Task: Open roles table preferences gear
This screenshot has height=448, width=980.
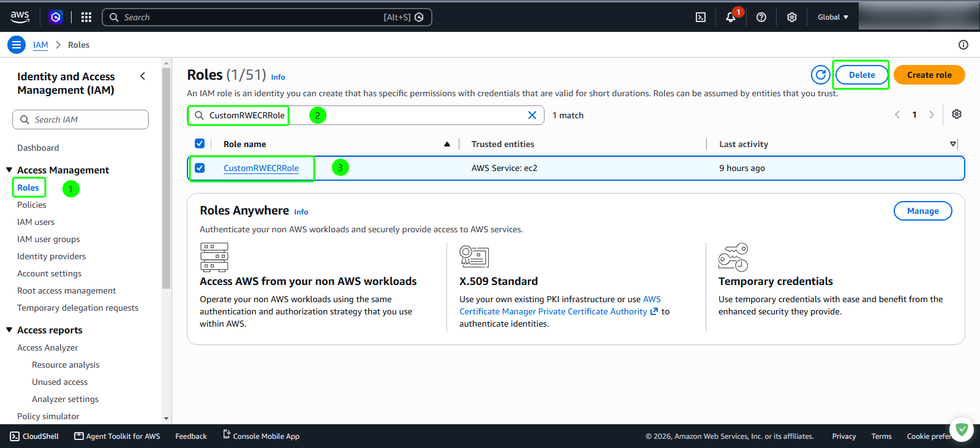Action: pos(957,115)
